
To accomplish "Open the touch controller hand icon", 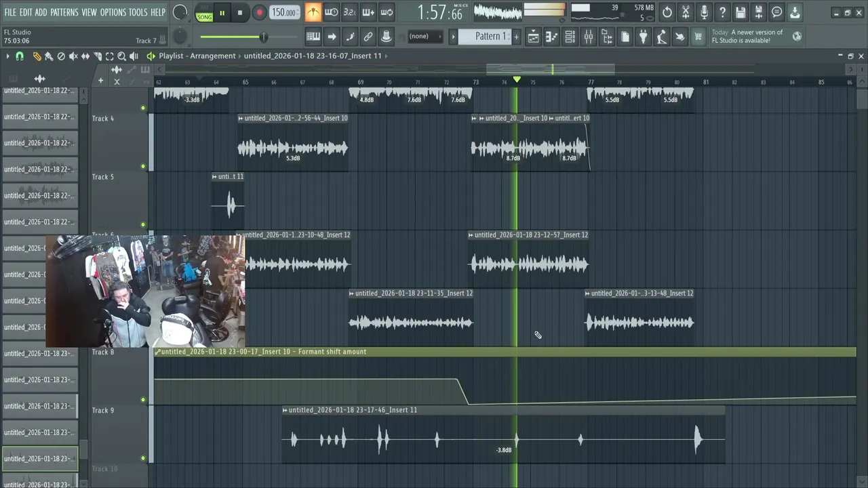I will point(680,37).
